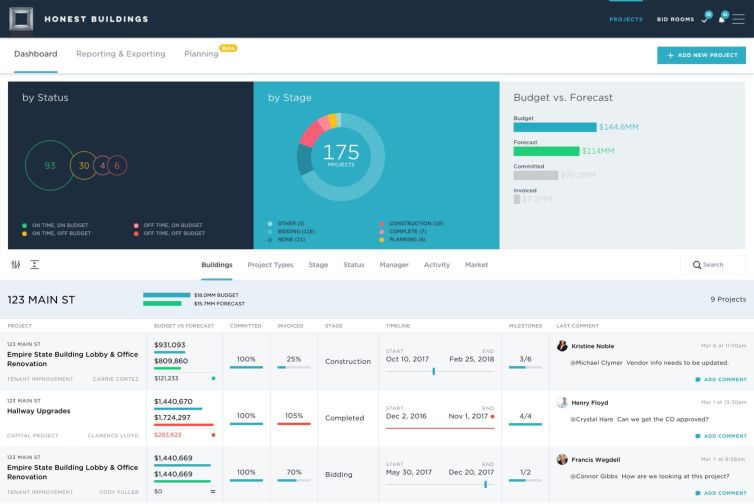
Task: Open the tasks checkmark notifications
Action: pyautogui.click(x=705, y=19)
